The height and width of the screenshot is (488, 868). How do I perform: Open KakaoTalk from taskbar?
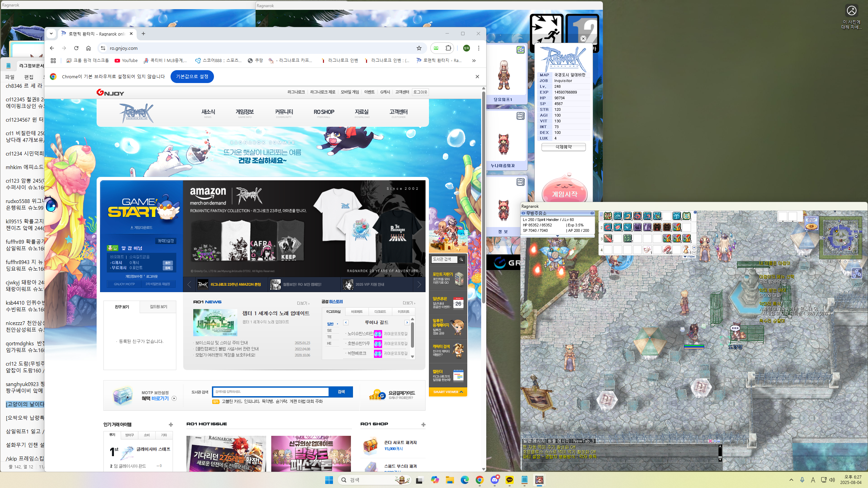(x=510, y=480)
